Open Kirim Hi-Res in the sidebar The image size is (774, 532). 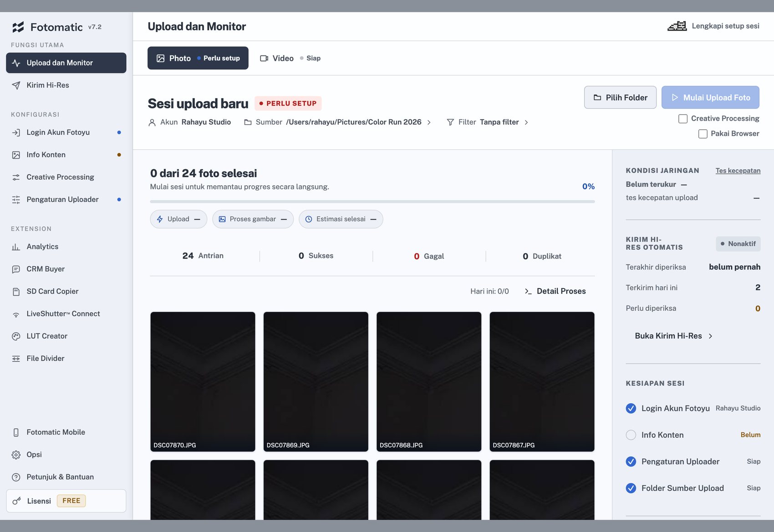click(66, 85)
